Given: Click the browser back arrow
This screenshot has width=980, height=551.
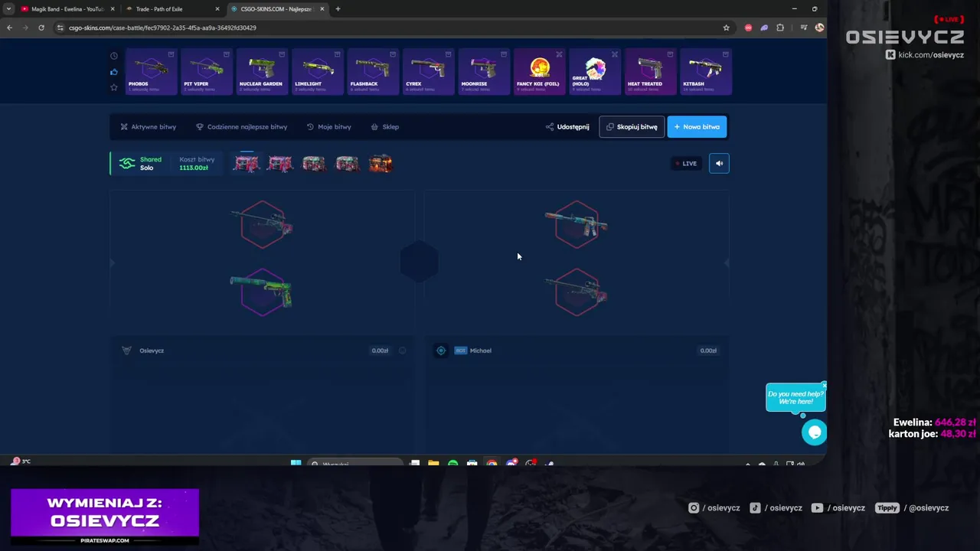Looking at the screenshot, I should coord(9,28).
